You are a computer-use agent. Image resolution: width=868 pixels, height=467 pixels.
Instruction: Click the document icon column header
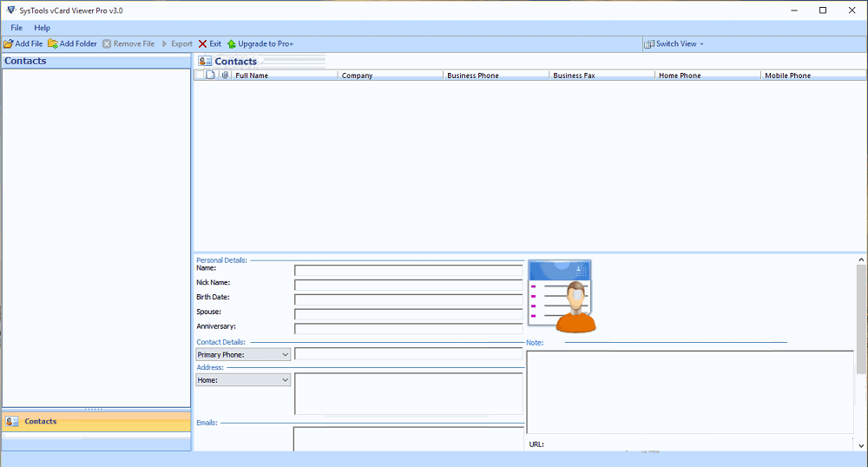click(210, 75)
